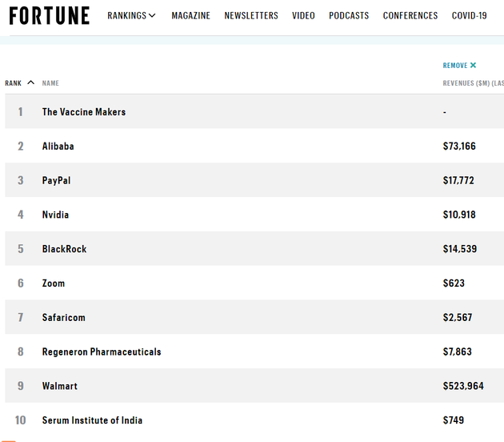The height and width of the screenshot is (442, 504).
Task: Open the Video section
Action: (303, 15)
